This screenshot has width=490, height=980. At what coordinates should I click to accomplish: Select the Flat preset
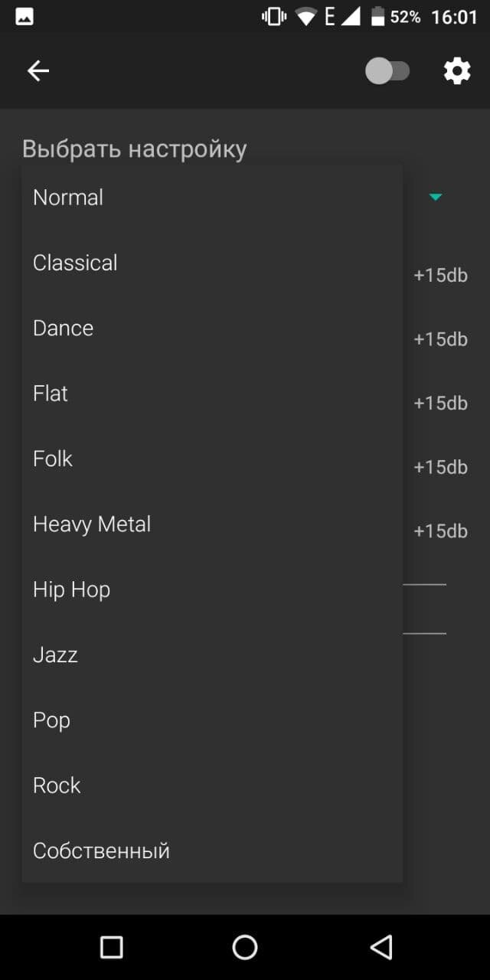click(x=212, y=394)
